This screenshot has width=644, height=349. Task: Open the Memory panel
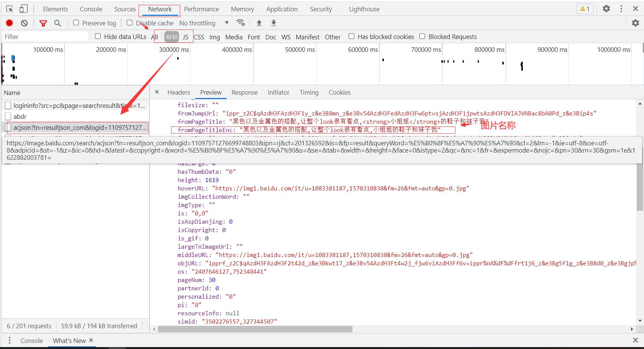242,9
